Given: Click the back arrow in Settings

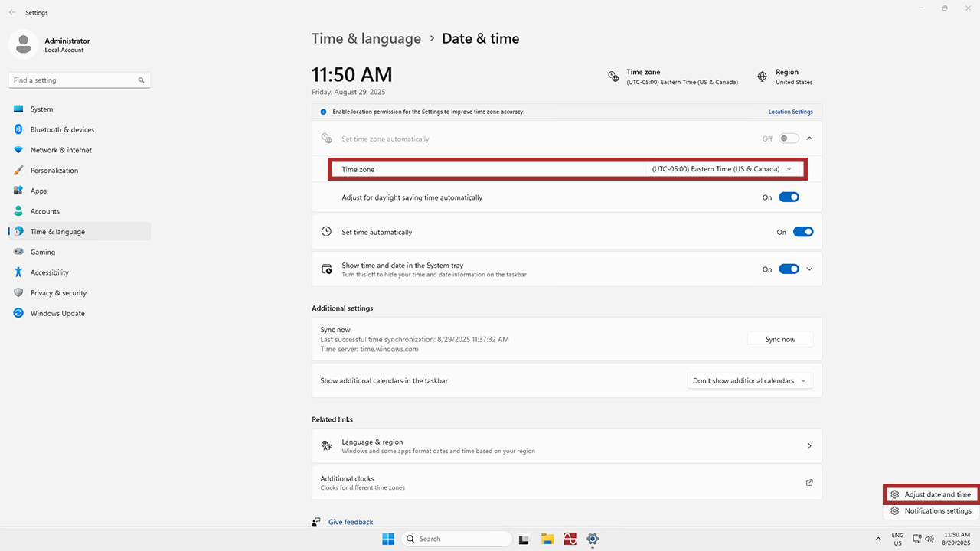Looking at the screenshot, I should (x=11, y=12).
